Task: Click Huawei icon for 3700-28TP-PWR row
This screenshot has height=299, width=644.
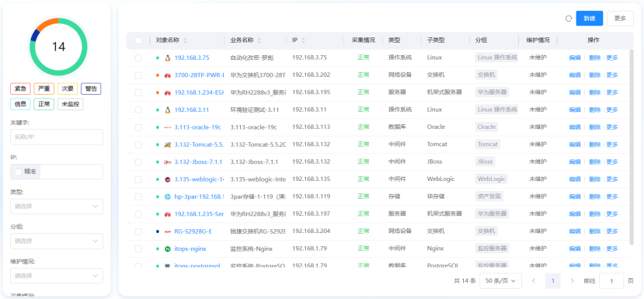Action: tap(168, 75)
